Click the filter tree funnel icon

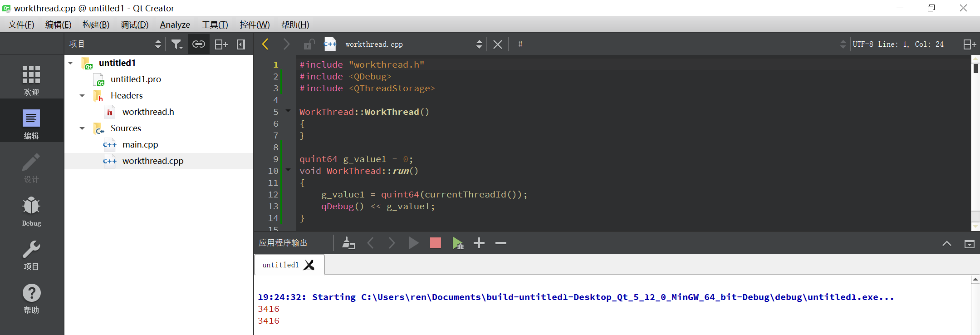click(x=176, y=44)
